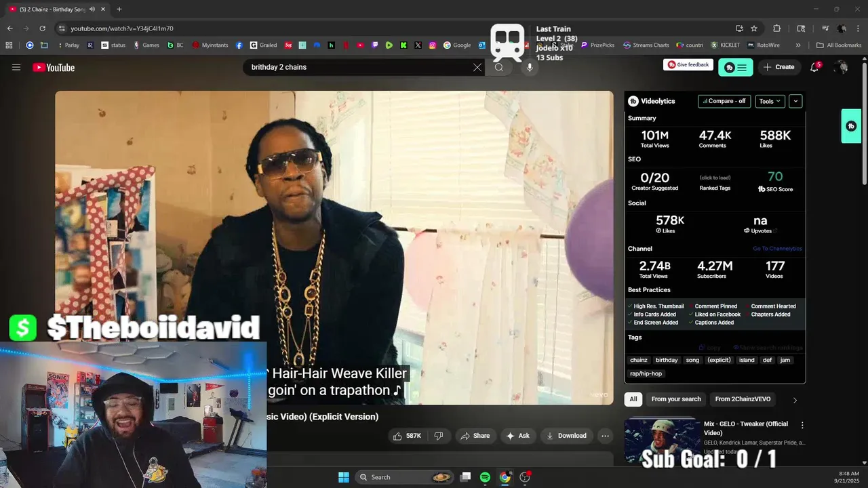The width and height of the screenshot is (868, 488).
Task: Open a new browser tab
Action: pos(119,9)
